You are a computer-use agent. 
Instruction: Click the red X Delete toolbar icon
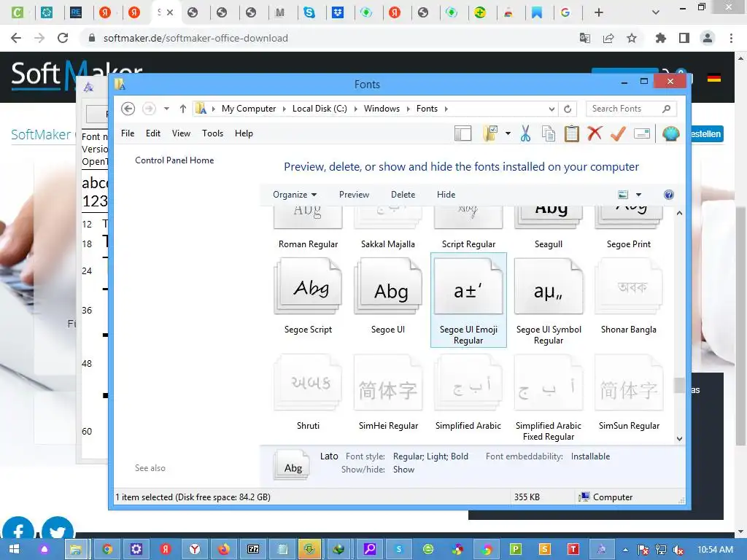click(x=595, y=134)
